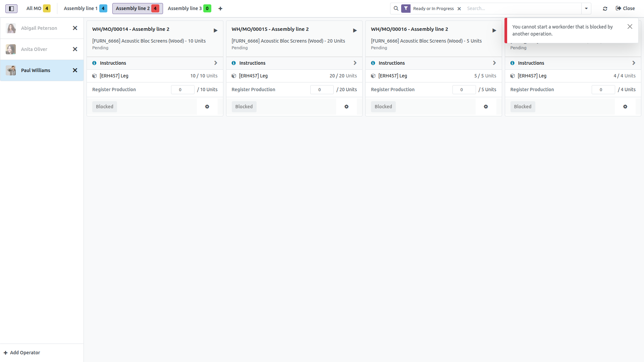Remove operator Paul Williams
The height and width of the screenshot is (362, 644).
point(75,70)
